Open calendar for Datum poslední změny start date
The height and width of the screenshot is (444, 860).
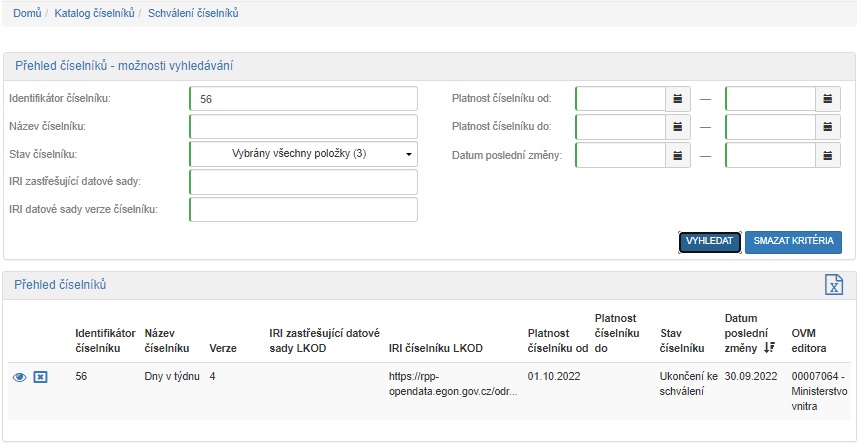click(679, 156)
